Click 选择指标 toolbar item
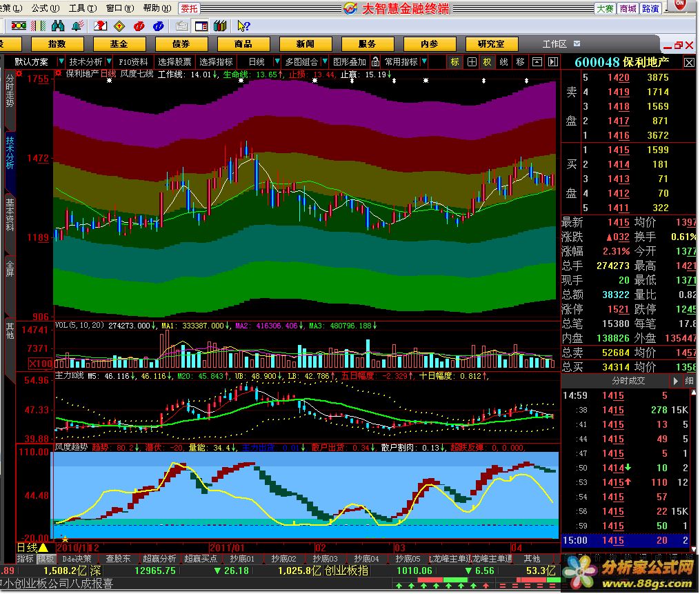The width and height of the screenshot is (700, 594). [216, 61]
